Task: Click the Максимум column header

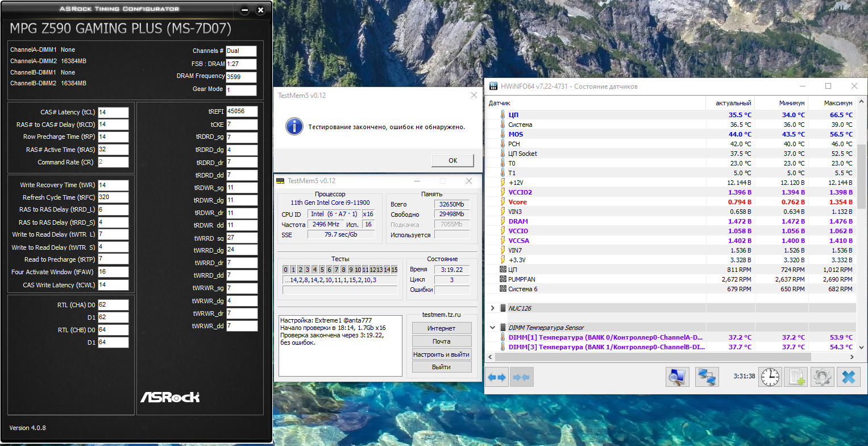Action: tap(837, 103)
